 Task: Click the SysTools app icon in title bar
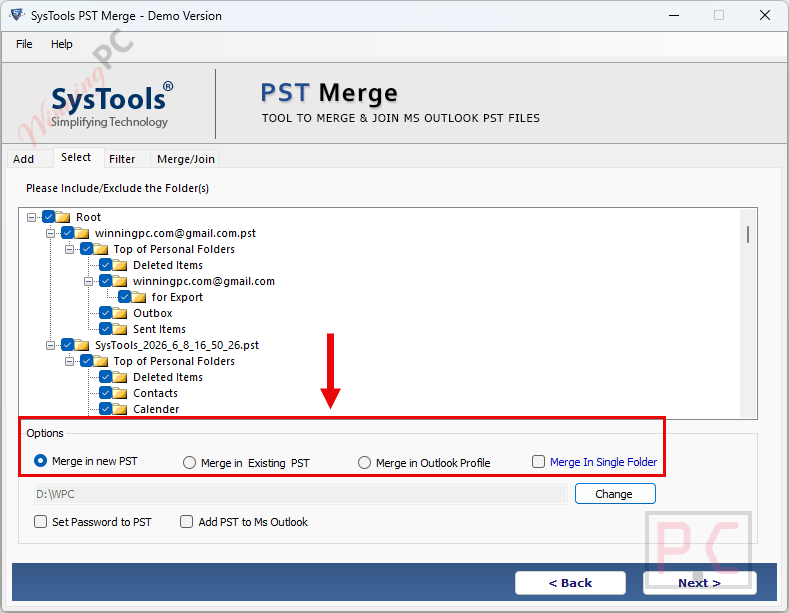(x=17, y=15)
